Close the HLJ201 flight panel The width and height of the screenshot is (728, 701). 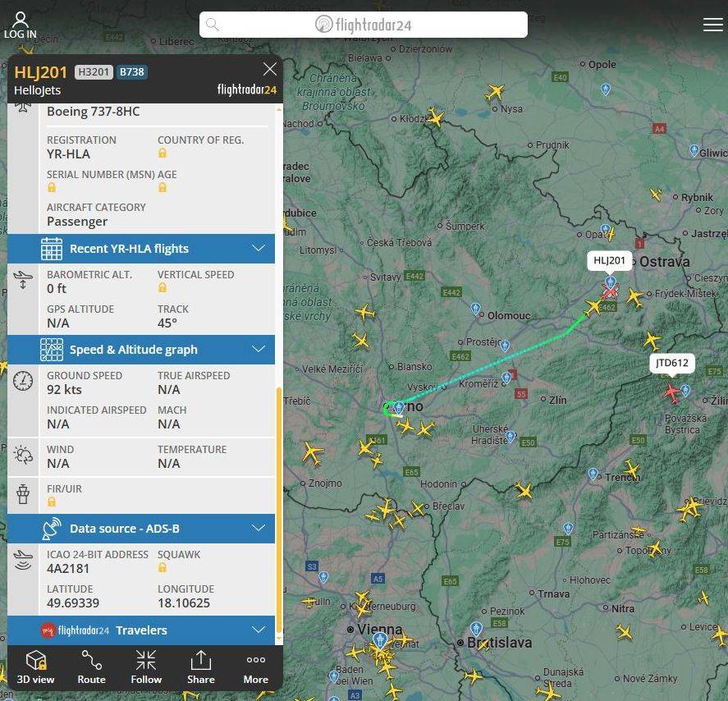pos(269,69)
